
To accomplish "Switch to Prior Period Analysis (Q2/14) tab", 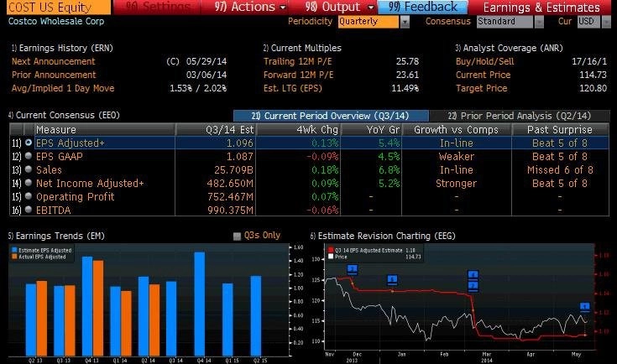I will pos(520,116).
